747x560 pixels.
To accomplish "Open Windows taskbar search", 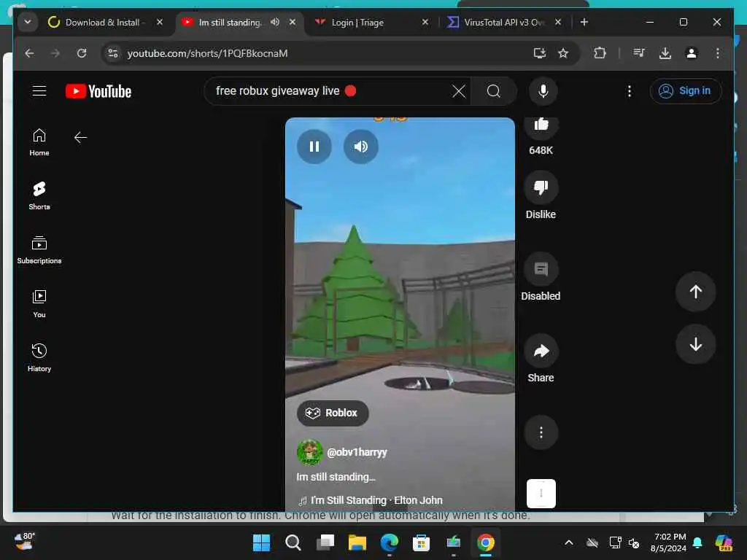I will pos(293,542).
